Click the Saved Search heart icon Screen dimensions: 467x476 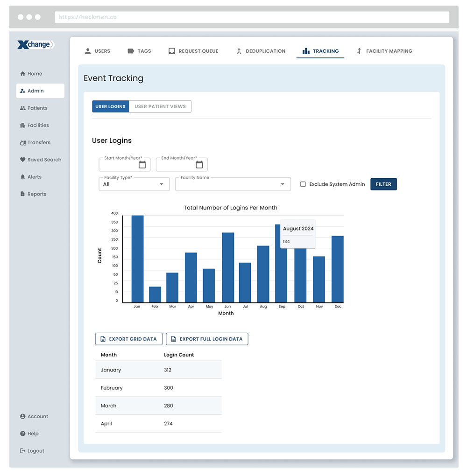(x=22, y=160)
